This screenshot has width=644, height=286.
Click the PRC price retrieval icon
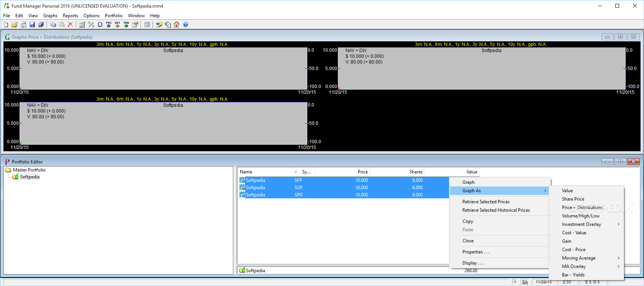(109, 25)
